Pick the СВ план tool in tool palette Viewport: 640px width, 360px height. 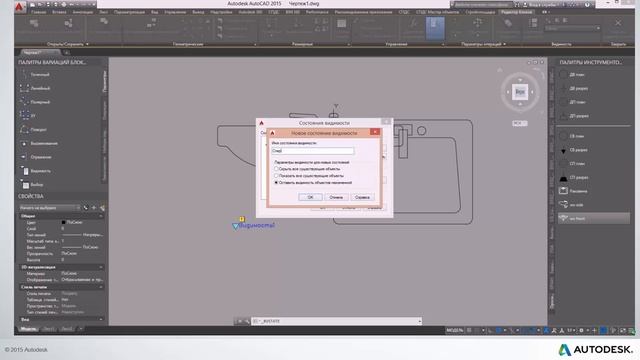coord(573,136)
